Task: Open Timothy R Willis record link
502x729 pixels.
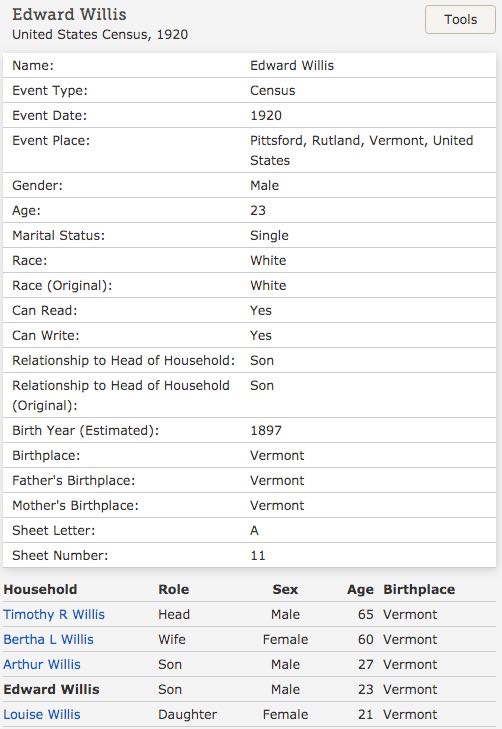Action: click(x=54, y=615)
